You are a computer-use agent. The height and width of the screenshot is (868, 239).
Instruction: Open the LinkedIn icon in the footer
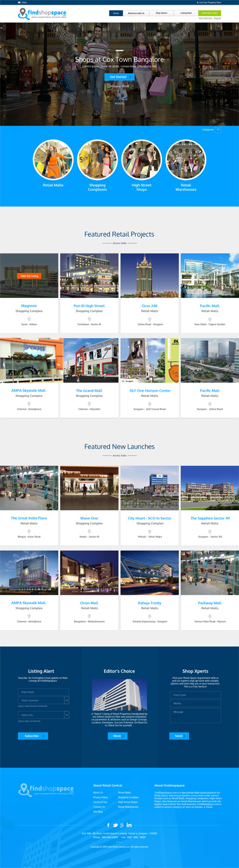(x=130, y=825)
